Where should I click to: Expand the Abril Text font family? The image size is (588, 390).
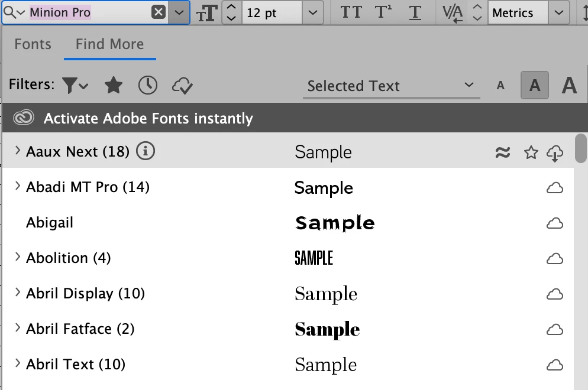(17, 363)
